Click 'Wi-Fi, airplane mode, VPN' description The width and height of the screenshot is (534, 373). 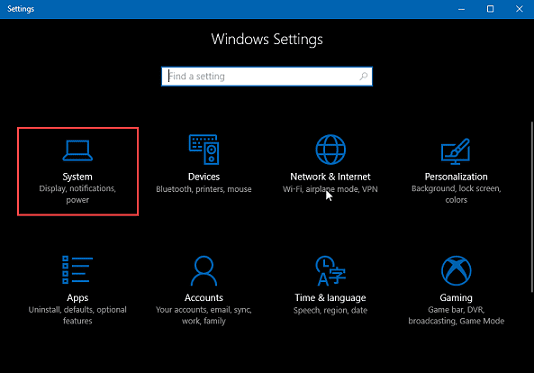coord(330,189)
